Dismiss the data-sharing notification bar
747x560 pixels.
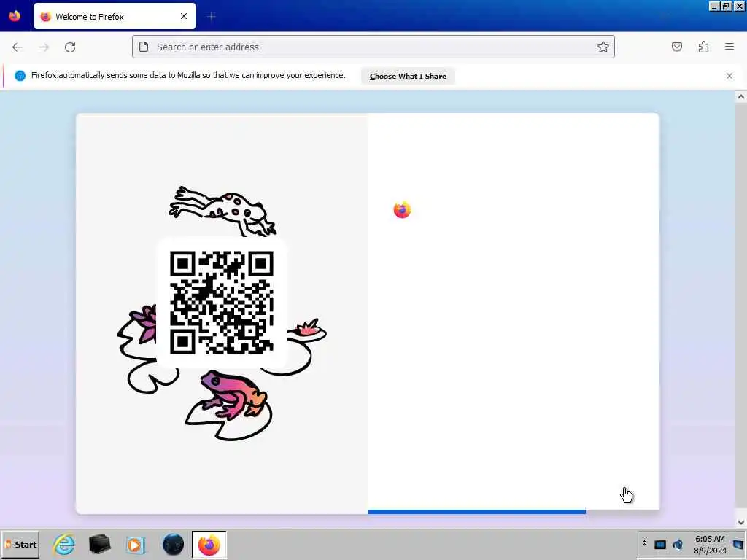pyautogui.click(x=729, y=76)
